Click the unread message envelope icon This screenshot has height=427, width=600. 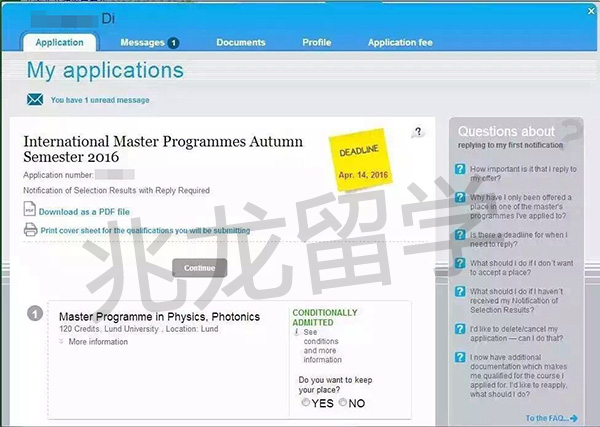click(x=35, y=100)
